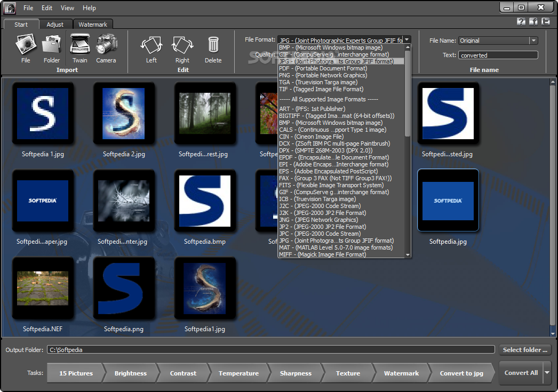Import pictures with the File icon
This screenshot has height=392, width=558.
coord(26,49)
